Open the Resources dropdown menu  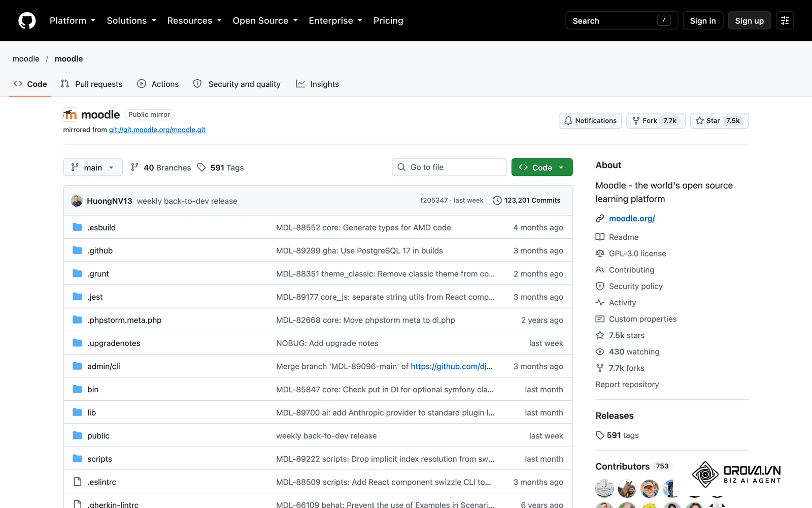194,21
